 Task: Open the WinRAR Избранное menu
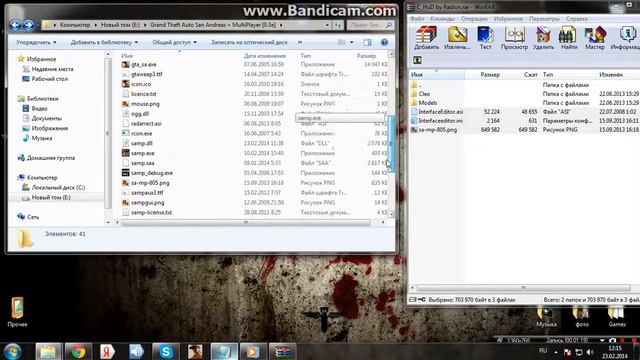[508, 19]
